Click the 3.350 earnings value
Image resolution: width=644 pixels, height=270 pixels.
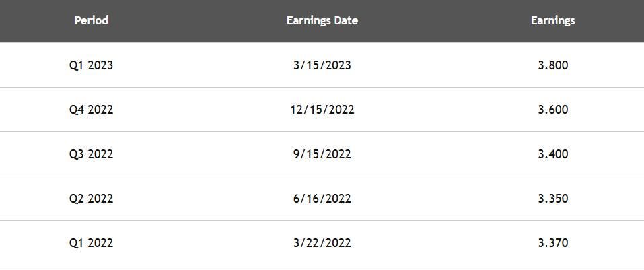552,199
